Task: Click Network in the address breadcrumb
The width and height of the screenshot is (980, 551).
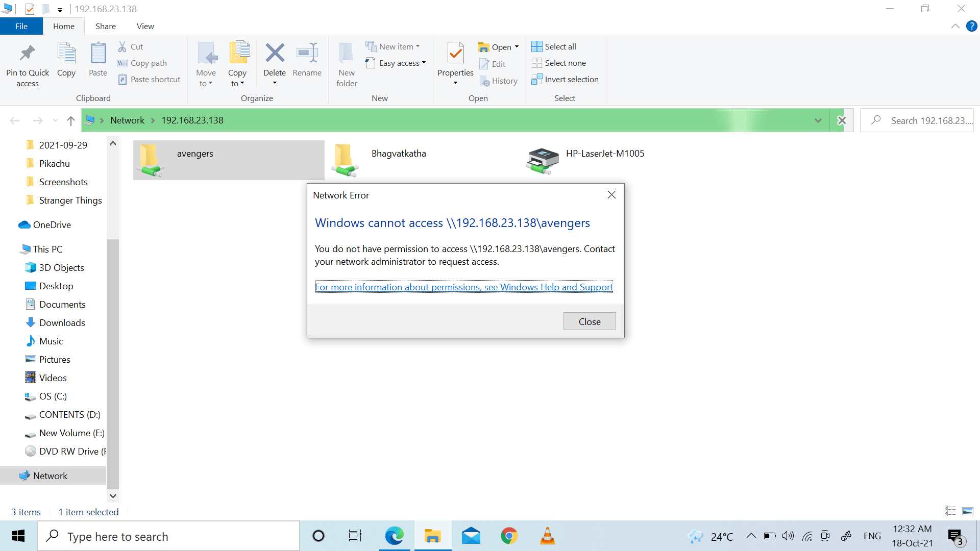Action: coord(127,120)
